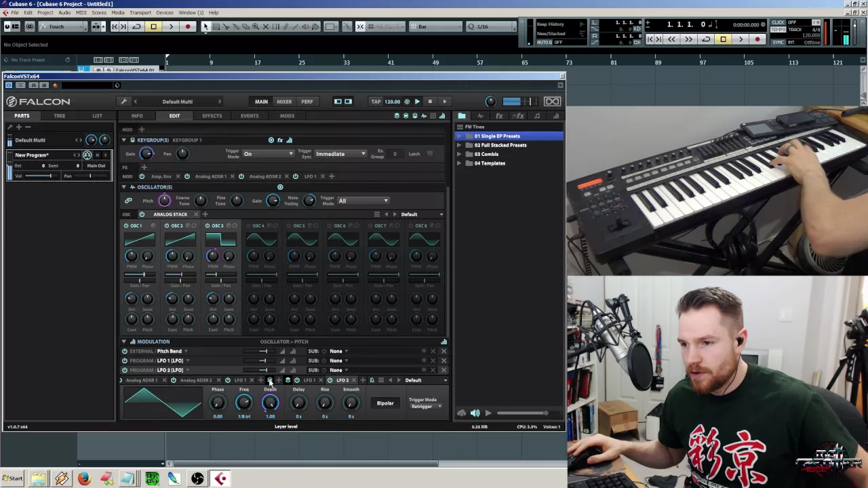
Task: Toggle OSC 2 power on the analog stack
Action: 166,226
